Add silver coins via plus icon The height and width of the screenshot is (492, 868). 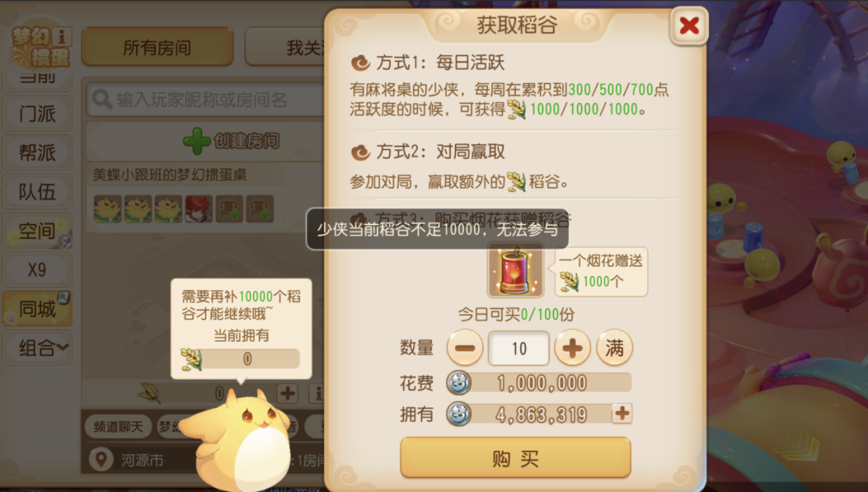621,413
